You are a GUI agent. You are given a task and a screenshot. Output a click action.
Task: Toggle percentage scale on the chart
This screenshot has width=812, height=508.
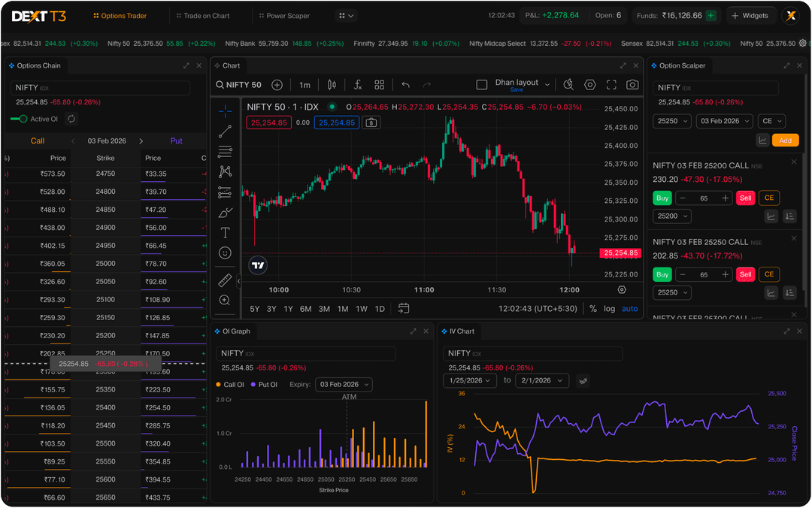(x=592, y=308)
